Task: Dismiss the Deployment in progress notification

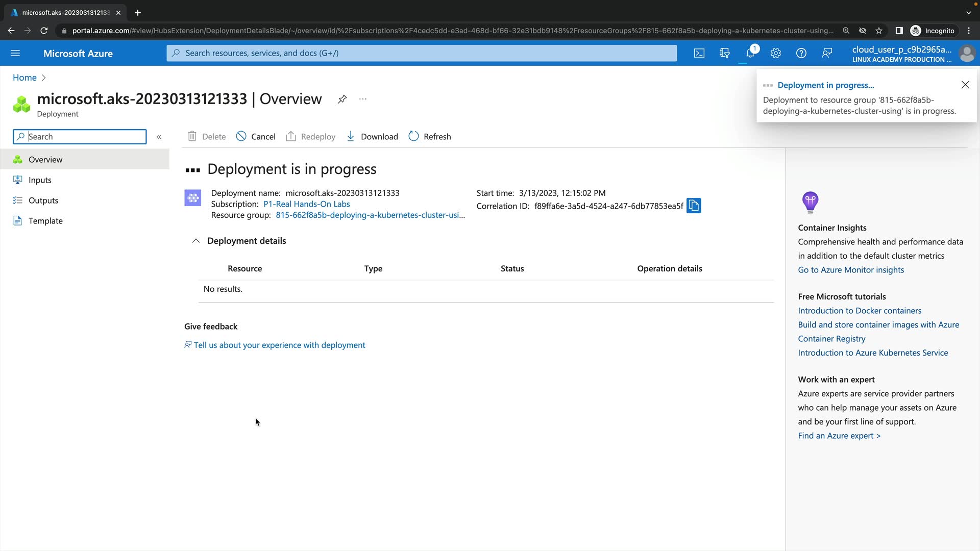Action: coord(965,85)
